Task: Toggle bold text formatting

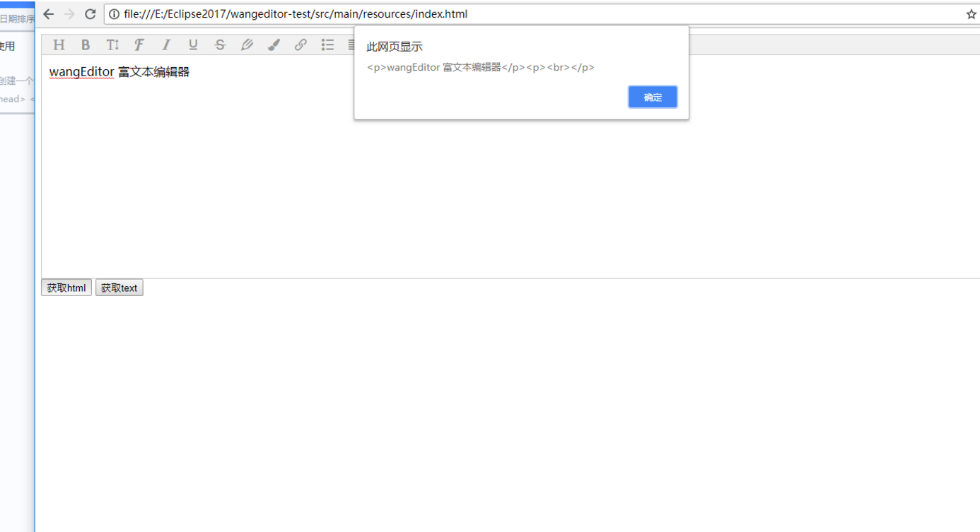Action: tap(86, 45)
